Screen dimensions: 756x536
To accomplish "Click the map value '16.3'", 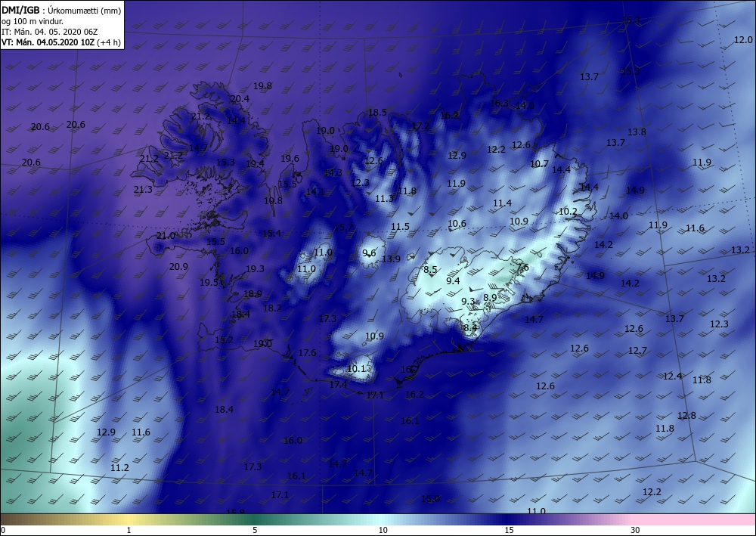I will 499,103.
